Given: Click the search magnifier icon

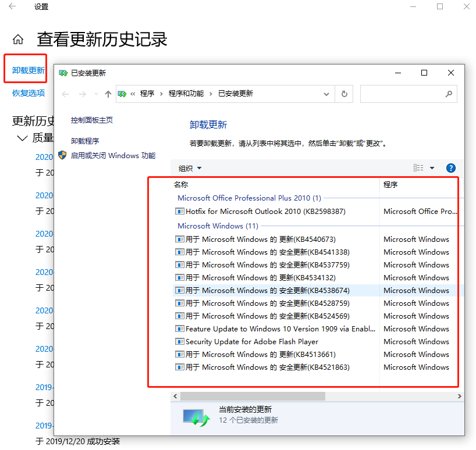Looking at the screenshot, I should tap(449, 94).
